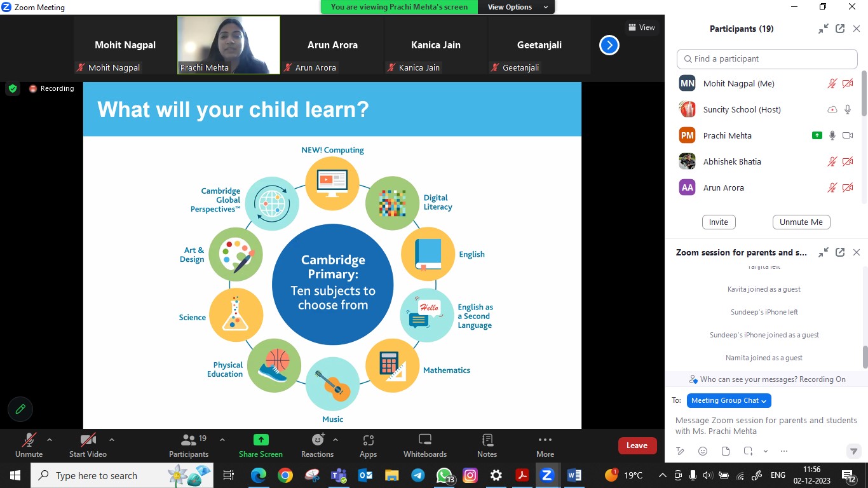The image size is (868, 488).
Task: Toggle Prachi Mehta's microphone icon
Action: (x=832, y=135)
